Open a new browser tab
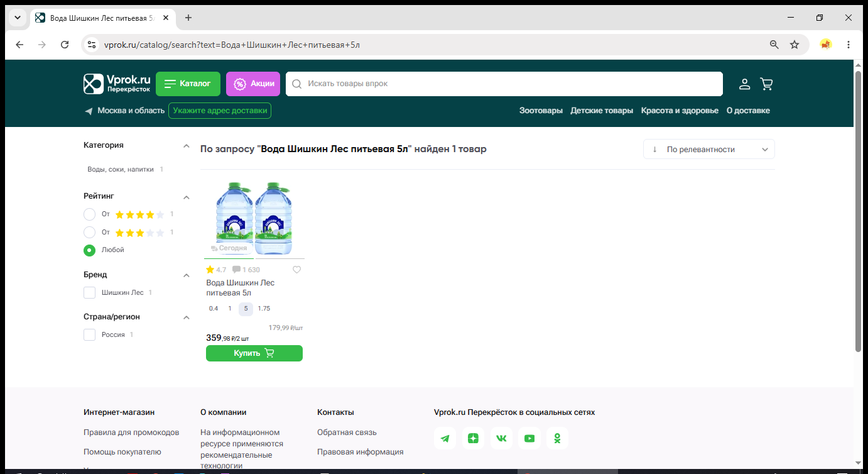The width and height of the screenshot is (868, 474). click(188, 18)
